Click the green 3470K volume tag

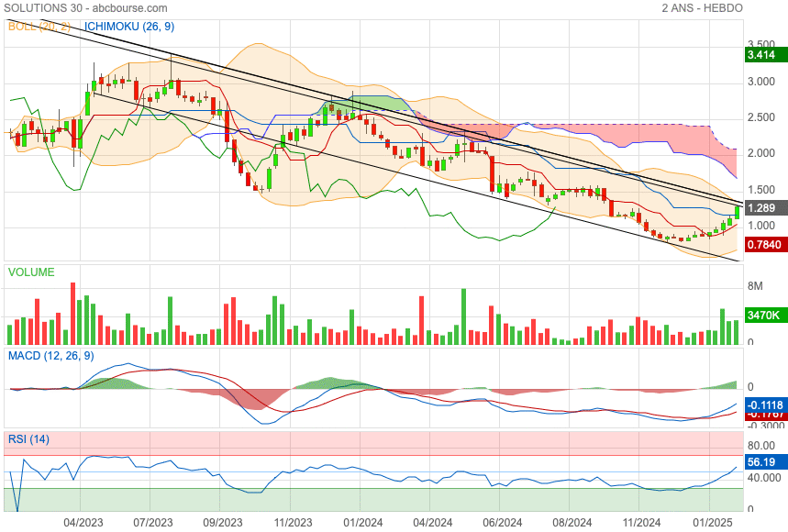(x=766, y=315)
